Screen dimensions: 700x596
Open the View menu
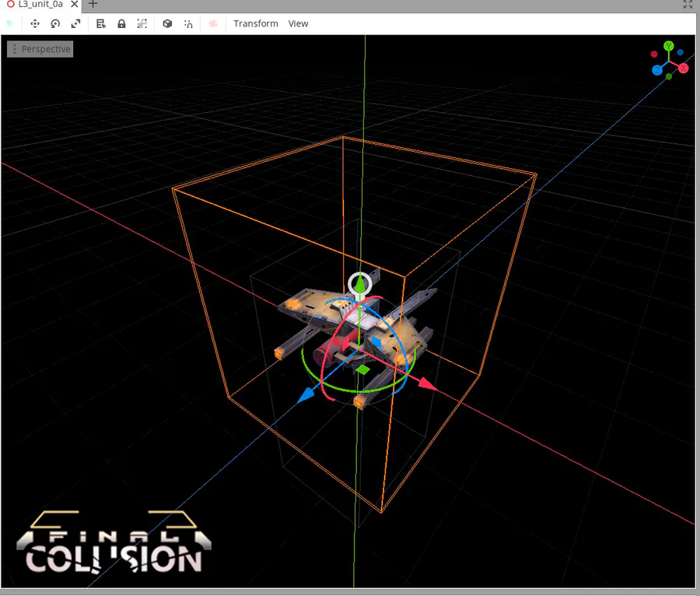point(298,23)
